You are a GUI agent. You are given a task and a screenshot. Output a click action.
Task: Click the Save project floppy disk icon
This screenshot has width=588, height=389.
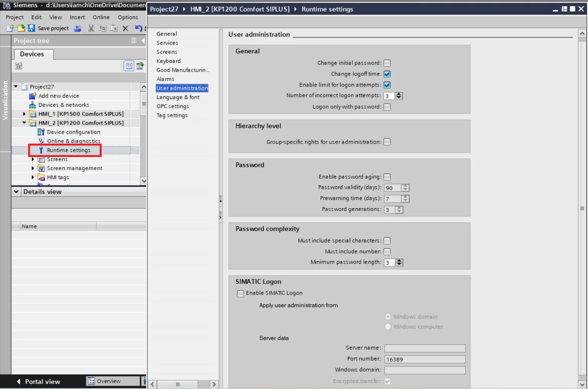[x=32, y=28]
